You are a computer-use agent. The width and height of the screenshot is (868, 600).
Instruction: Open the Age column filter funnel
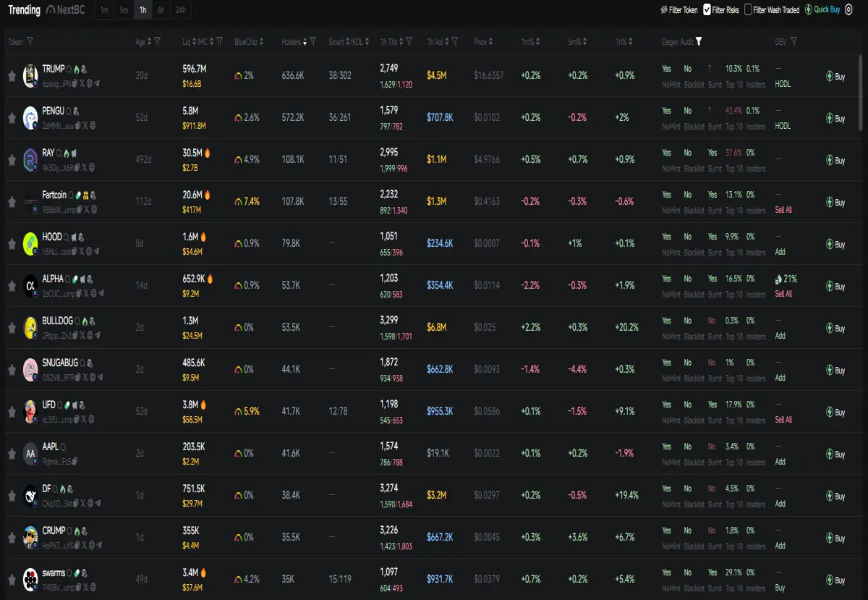(x=157, y=42)
